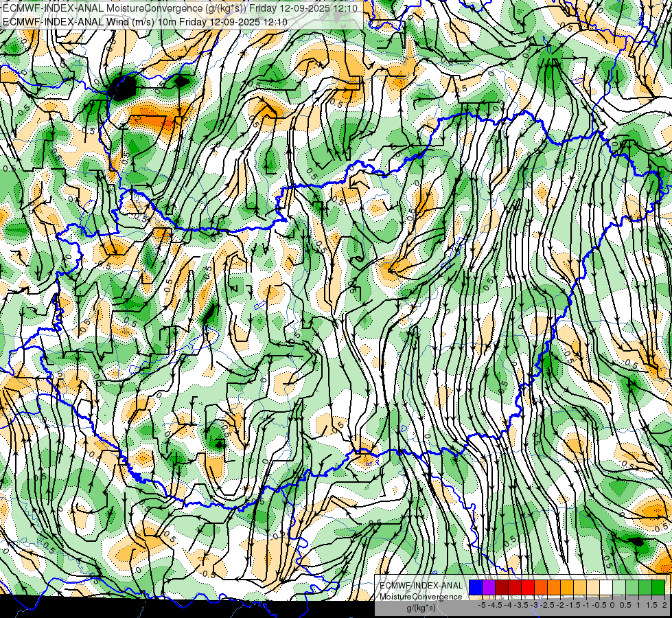Image resolution: width=672 pixels, height=618 pixels.
Task: Choose legend swatch between -1 and -0.5
Action: [592, 588]
